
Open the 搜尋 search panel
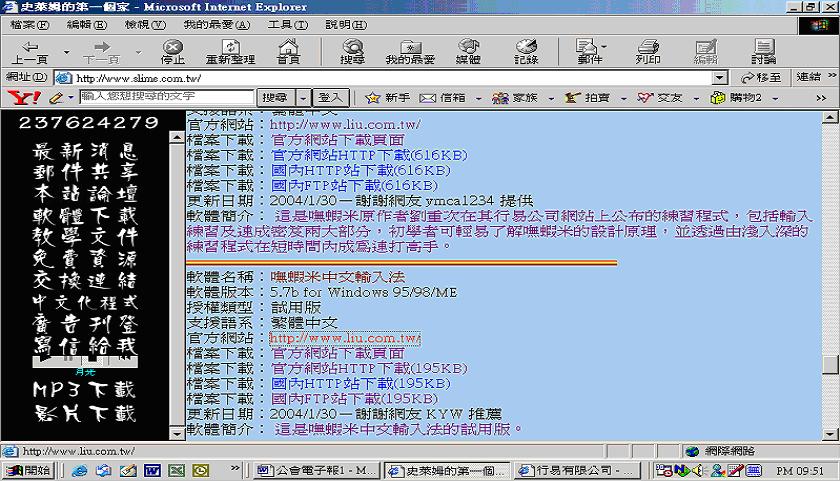[x=352, y=52]
